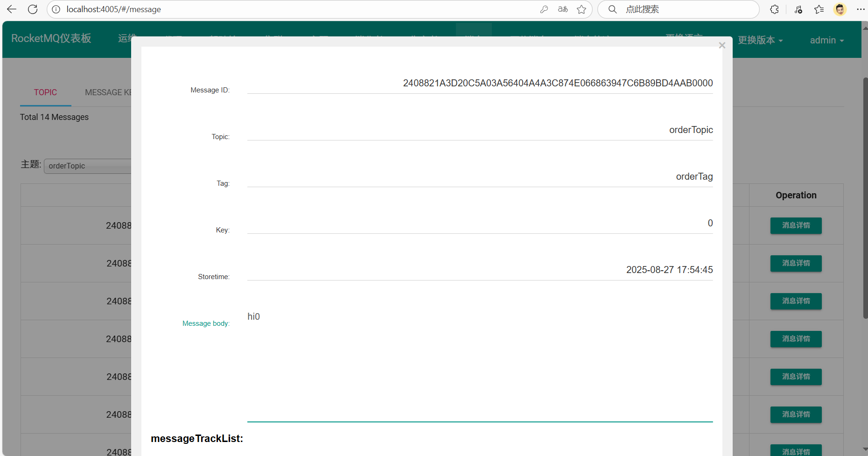This screenshot has height=456, width=868.
Task: Reload the page with the refresh icon
Action: pos(33,9)
